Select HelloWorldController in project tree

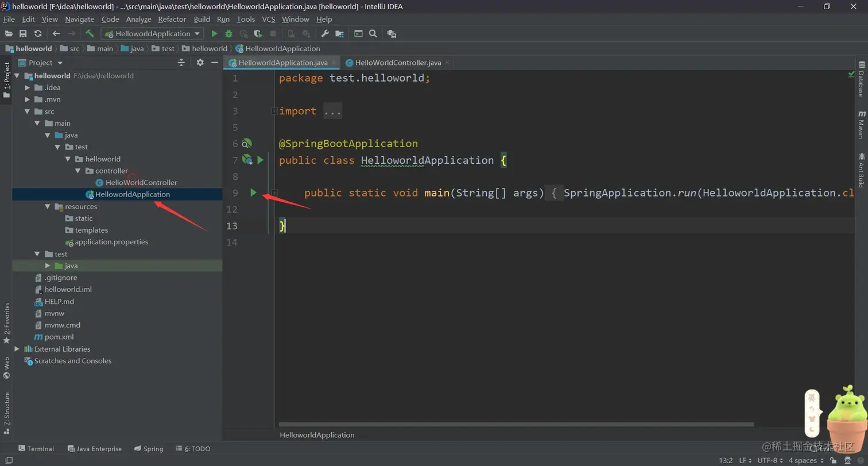point(141,183)
